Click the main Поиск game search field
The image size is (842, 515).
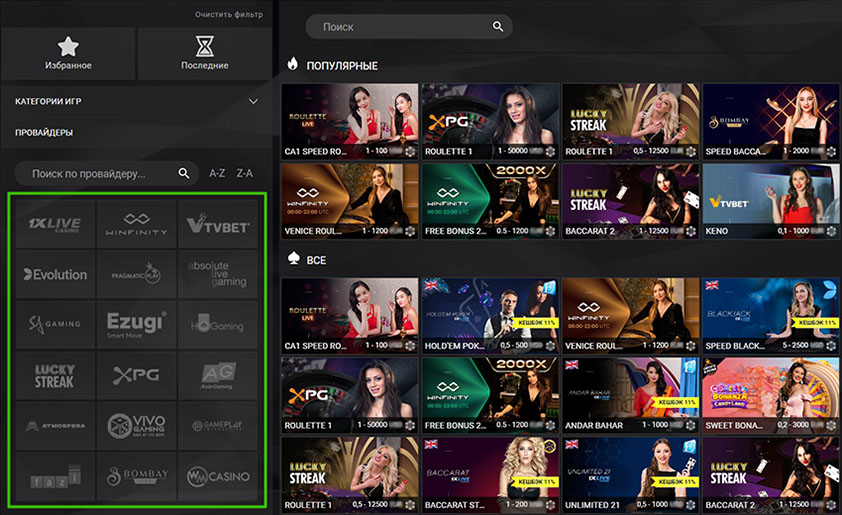pos(400,27)
